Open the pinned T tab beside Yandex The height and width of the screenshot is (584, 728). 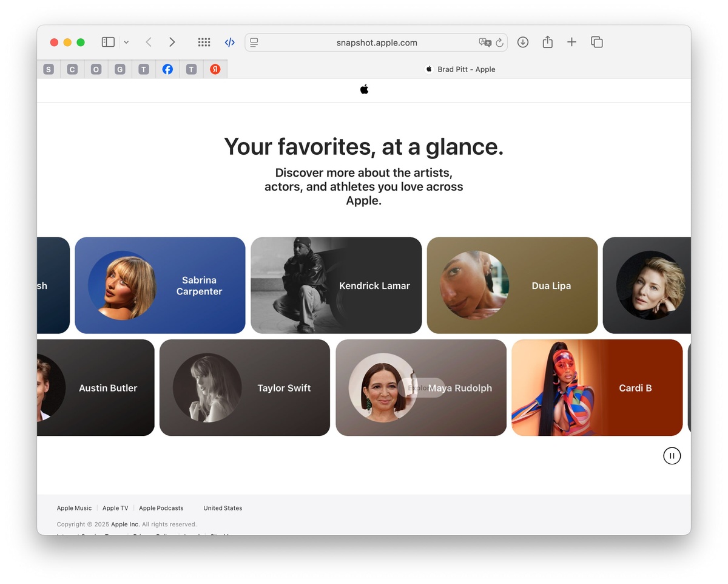pos(191,69)
